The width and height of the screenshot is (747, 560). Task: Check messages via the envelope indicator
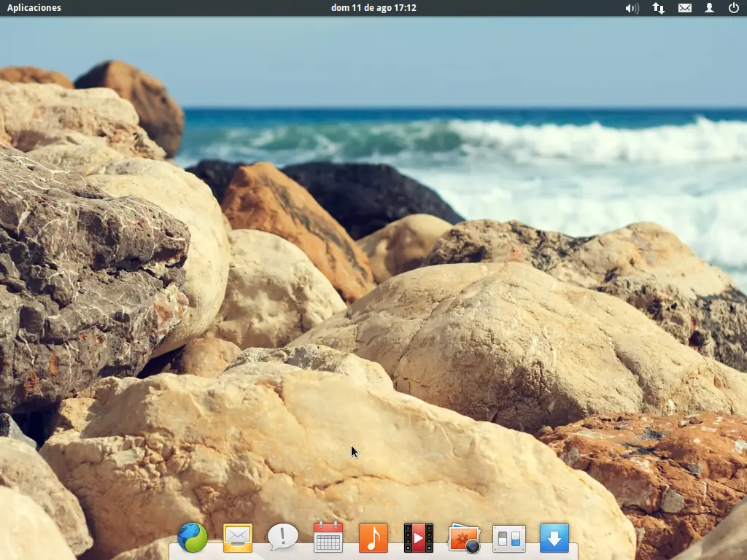684,8
